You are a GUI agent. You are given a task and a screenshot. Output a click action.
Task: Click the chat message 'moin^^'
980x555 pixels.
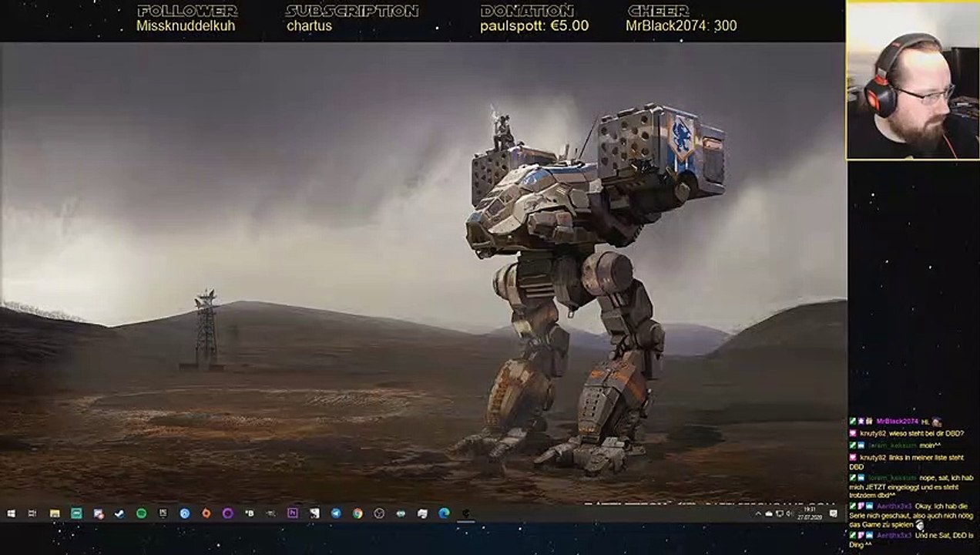coord(930,446)
